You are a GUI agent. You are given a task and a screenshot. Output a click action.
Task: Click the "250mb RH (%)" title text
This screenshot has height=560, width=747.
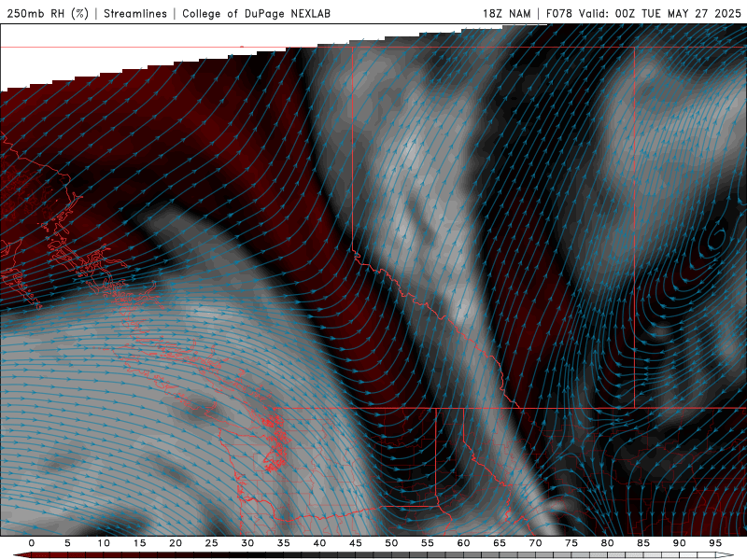48,13
